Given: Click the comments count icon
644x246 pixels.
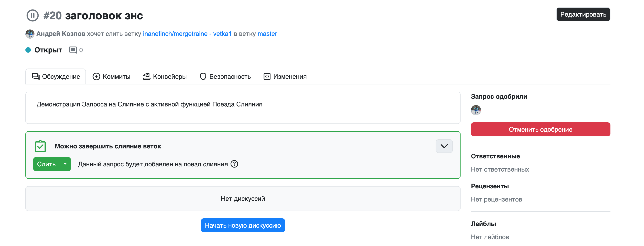Looking at the screenshot, I should (73, 50).
